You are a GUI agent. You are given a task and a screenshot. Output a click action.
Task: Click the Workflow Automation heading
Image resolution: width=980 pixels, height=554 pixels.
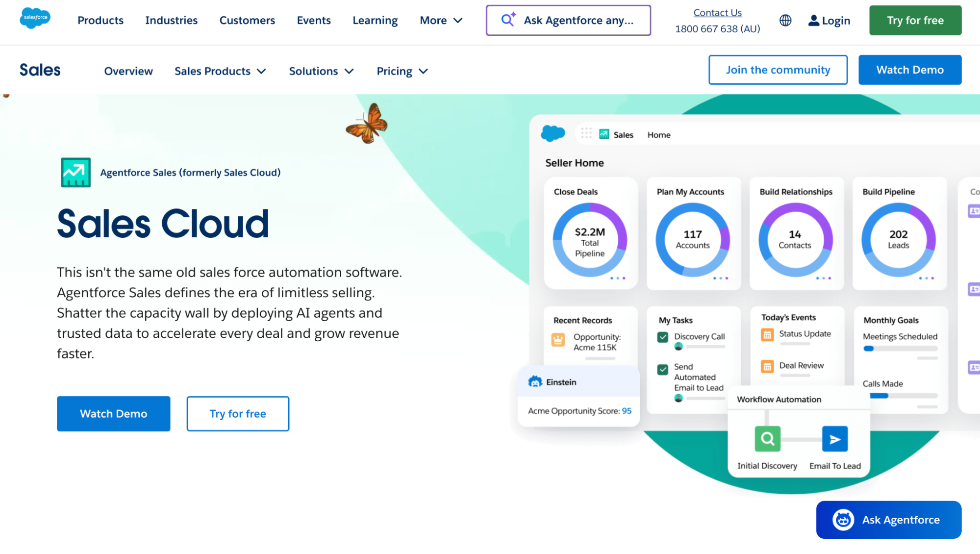[779, 399]
